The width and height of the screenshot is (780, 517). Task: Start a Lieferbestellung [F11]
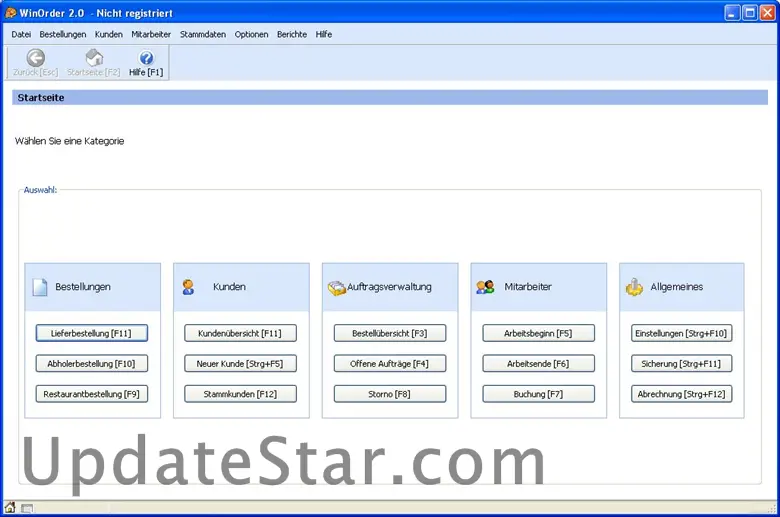pos(92,333)
